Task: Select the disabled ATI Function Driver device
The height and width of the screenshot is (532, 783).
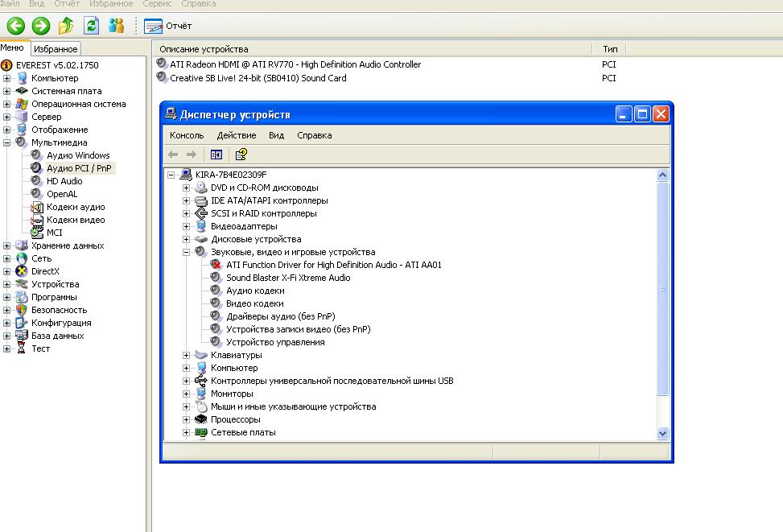Action: (334, 266)
